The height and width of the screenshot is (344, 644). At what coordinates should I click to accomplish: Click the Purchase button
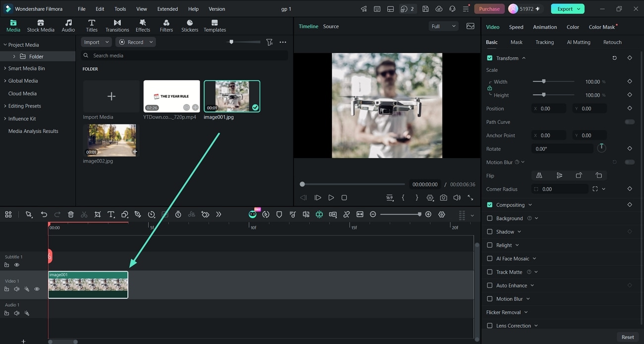click(489, 9)
